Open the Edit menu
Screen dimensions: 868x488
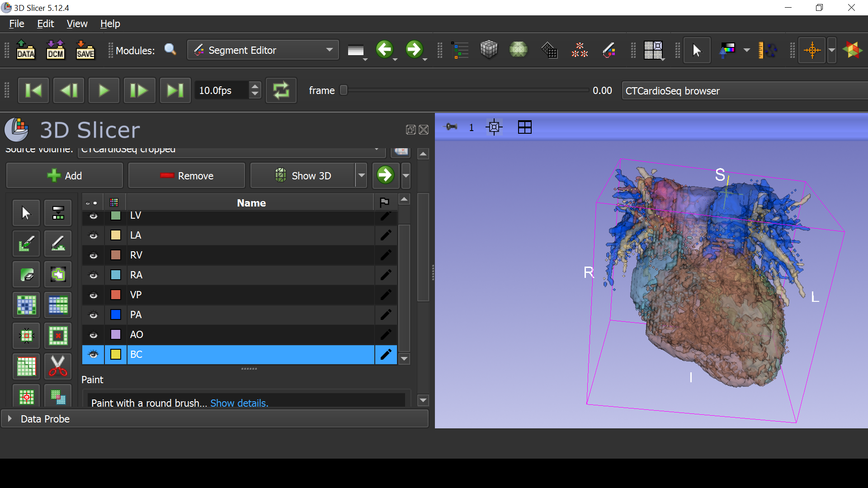(x=45, y=23)
